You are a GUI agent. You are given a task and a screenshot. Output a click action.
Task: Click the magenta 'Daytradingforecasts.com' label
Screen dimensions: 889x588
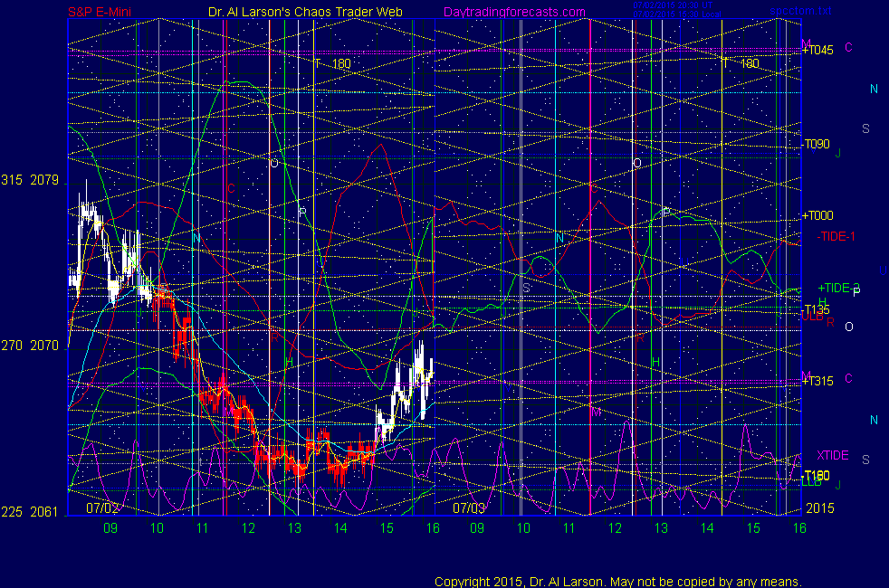[514, 12]
